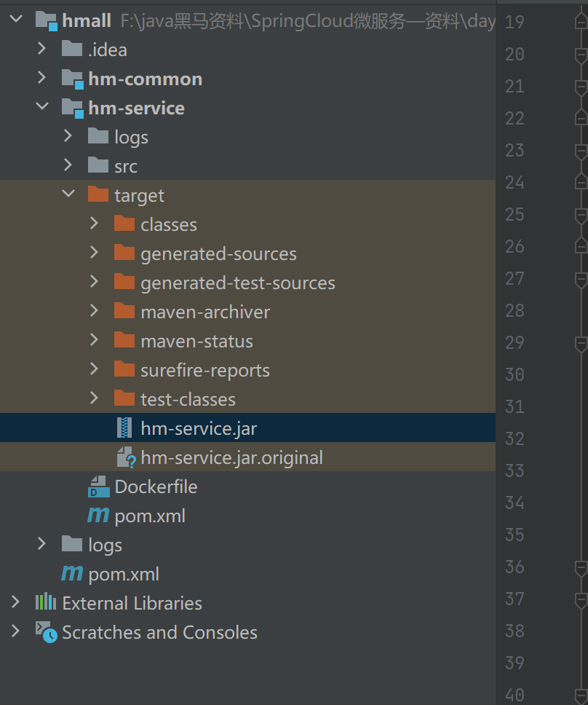This screenshot has width=588, height=705.
Task: Expand the .idea folder chevron
Action: tap(41, 48)
